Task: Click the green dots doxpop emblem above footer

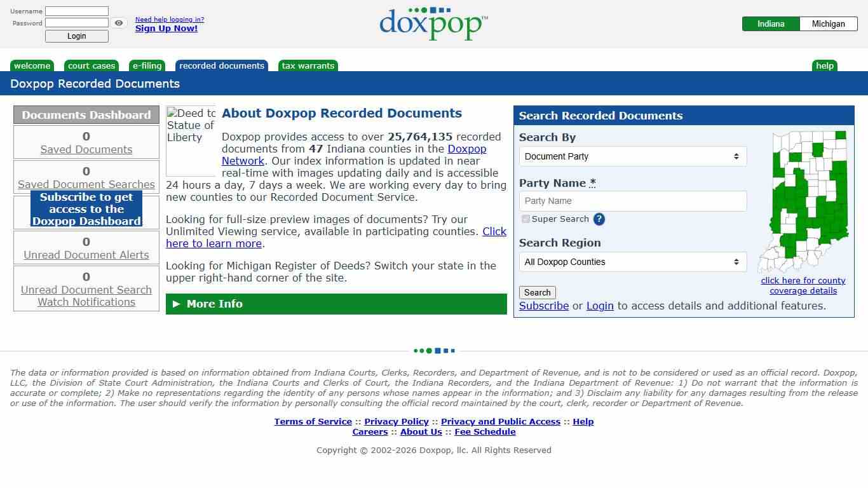Action: (434, 350)
